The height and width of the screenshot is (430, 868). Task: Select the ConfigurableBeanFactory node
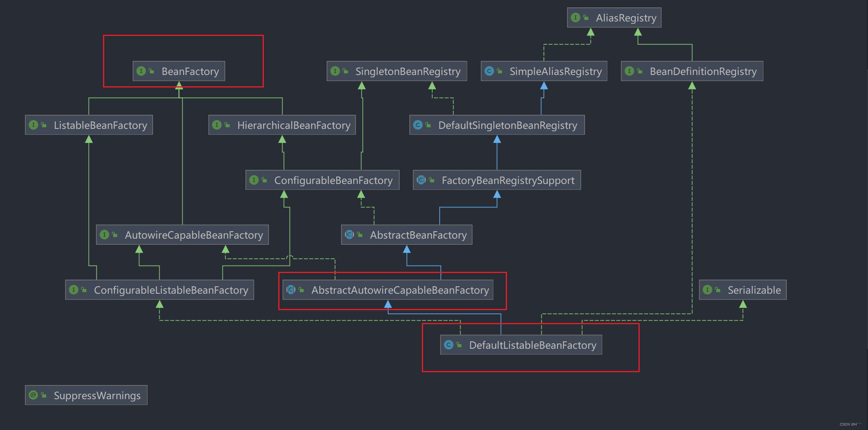coord(322,180)
